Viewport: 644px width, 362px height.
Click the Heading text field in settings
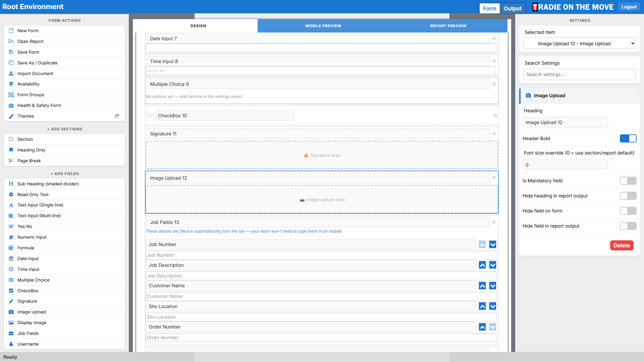(x=565, y=123)
